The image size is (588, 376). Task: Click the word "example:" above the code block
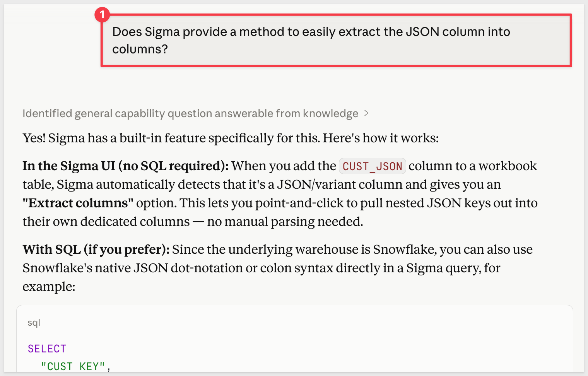coord(49,287)
